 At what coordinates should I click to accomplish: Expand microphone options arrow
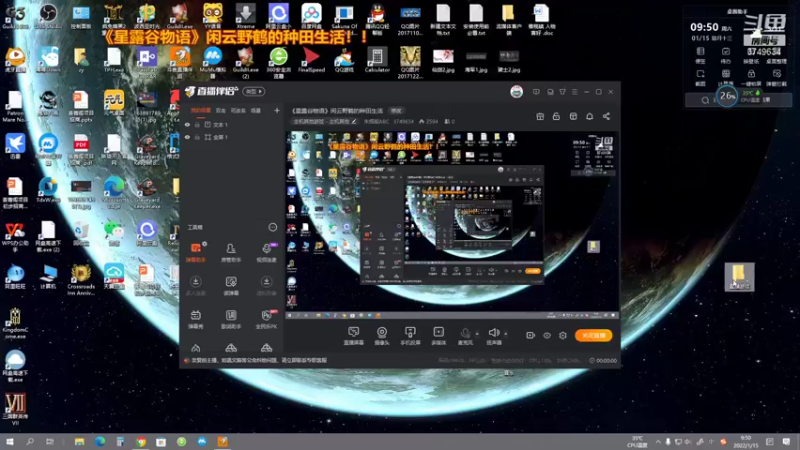pyautogui.click(x=477, y=334)
